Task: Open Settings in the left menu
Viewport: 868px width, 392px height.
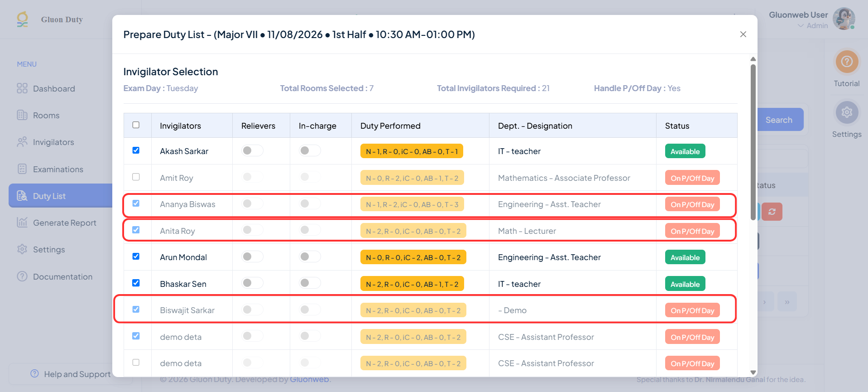Action: (49, 250)
